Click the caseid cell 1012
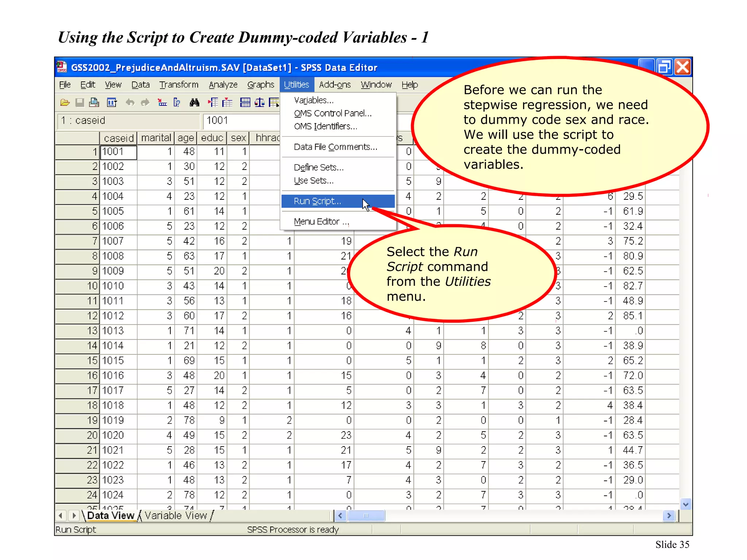The height and width of the screenshot is (560, 747). pos(119,316)
